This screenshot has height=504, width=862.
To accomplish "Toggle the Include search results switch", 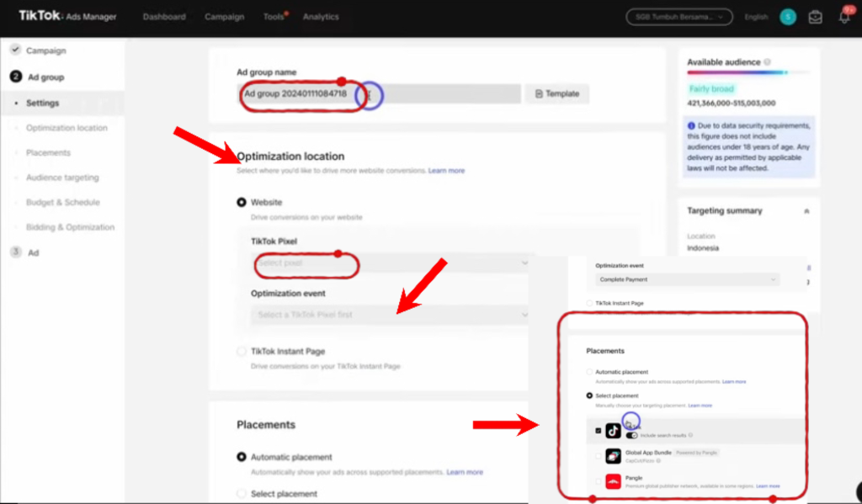I will [x=631, y=435].
